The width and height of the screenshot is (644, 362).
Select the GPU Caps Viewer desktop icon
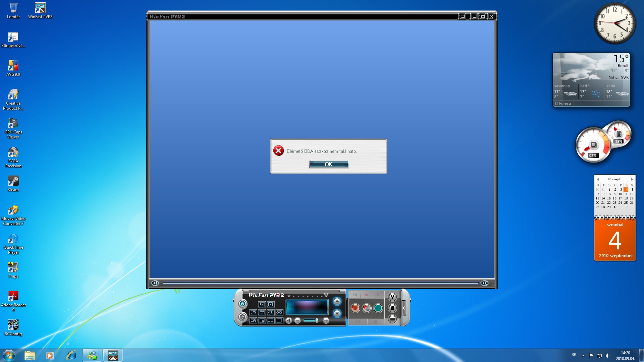coord(13,128)
